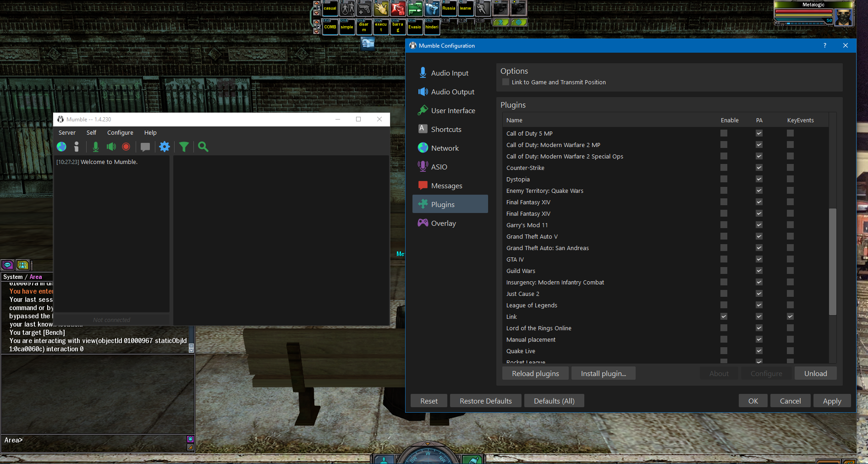Click the plugins list vertical scrollbar
The height and width of the screenshot is (464, 868).
(x=832, y=261)
